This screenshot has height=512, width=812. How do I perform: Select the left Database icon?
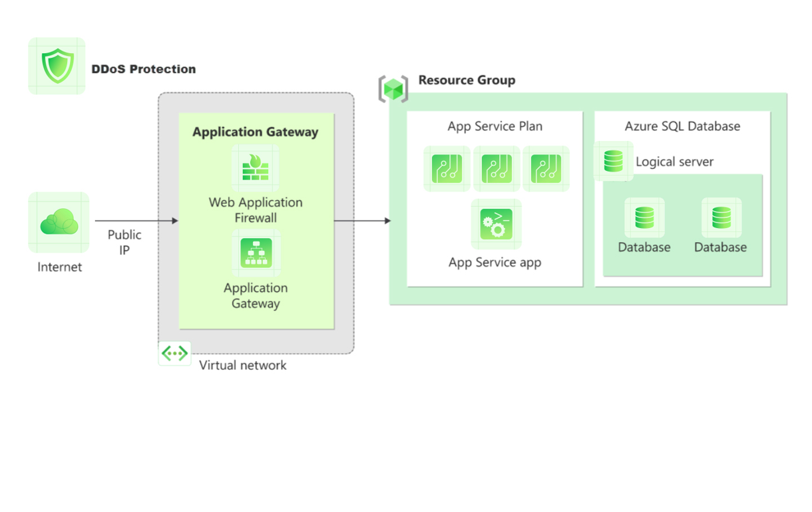click(x=644, y=218)
